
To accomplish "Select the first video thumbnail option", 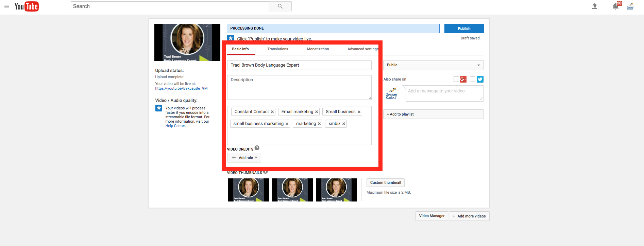I will tap(249, 190).
